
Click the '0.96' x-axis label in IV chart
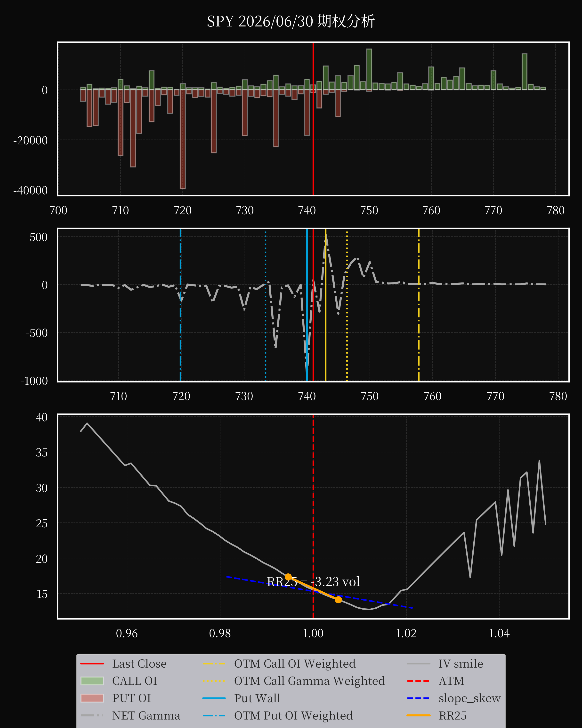pos(127,633)
